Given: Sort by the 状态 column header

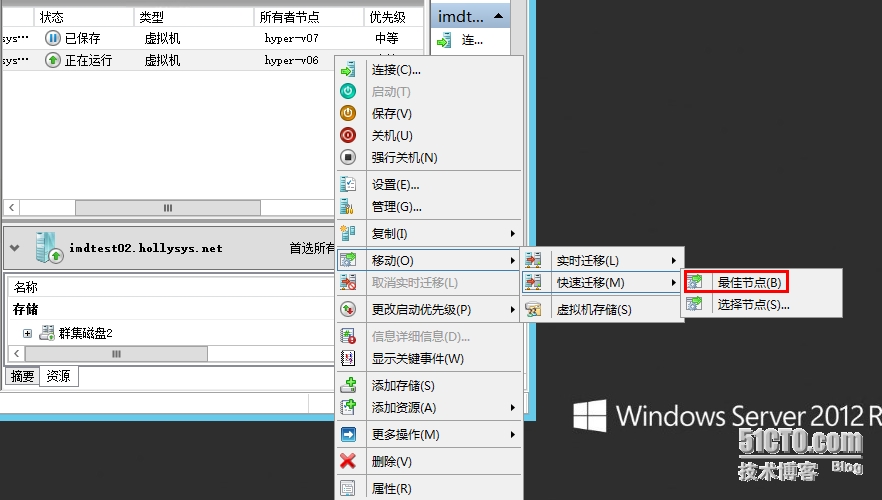Looking at the screenshot, I should [x=84, y=17].
